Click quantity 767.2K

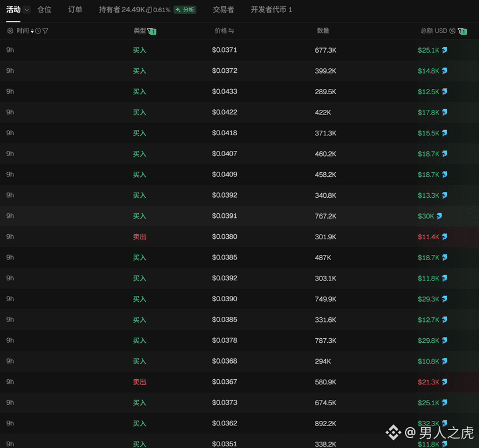(x=326, y=216)
